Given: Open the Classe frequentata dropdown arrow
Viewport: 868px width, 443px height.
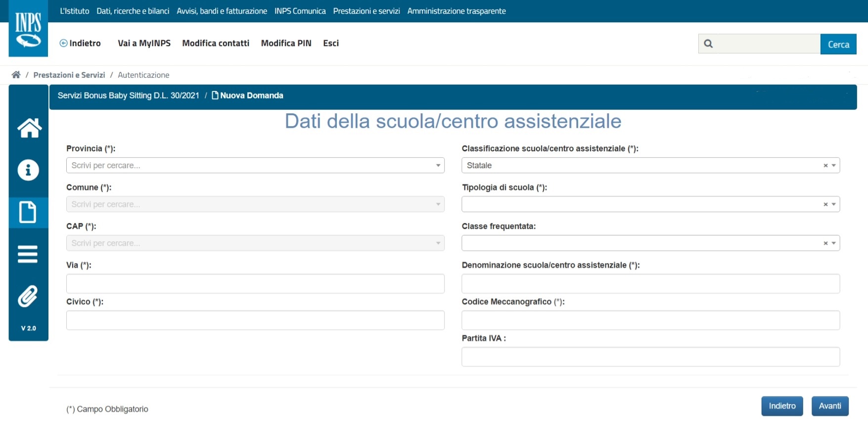Looking at the screenshot, I should (834, 243).
